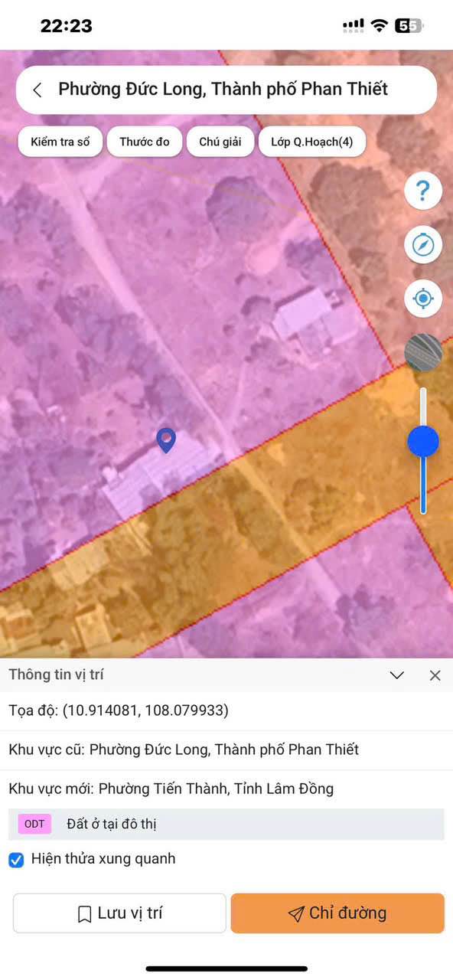453x980 pixels.
Task: Center map on my current location
Action: [423, 299]
